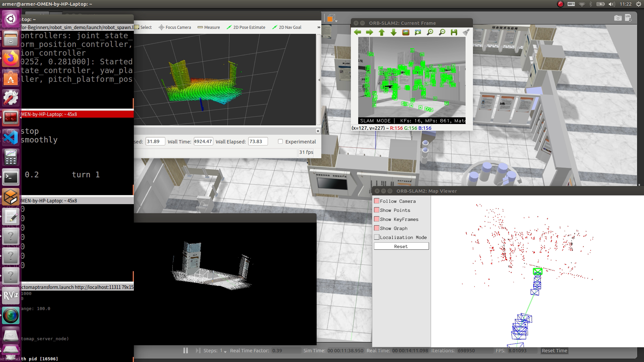Image resolution: width=644 pixels, height=362 pixels.
Task: Expand RViz toolbar overflow chevron
Action: coord(319,27)
